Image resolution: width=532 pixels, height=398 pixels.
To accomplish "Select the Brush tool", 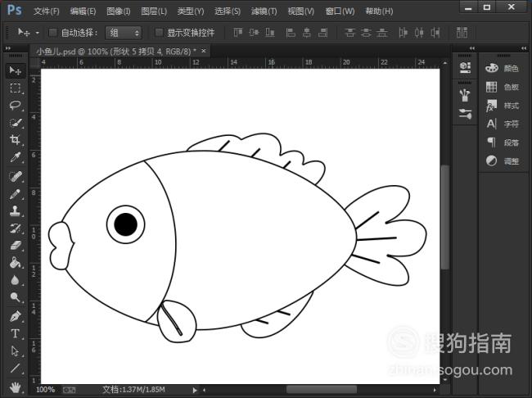I will click(x=16, y=194).
